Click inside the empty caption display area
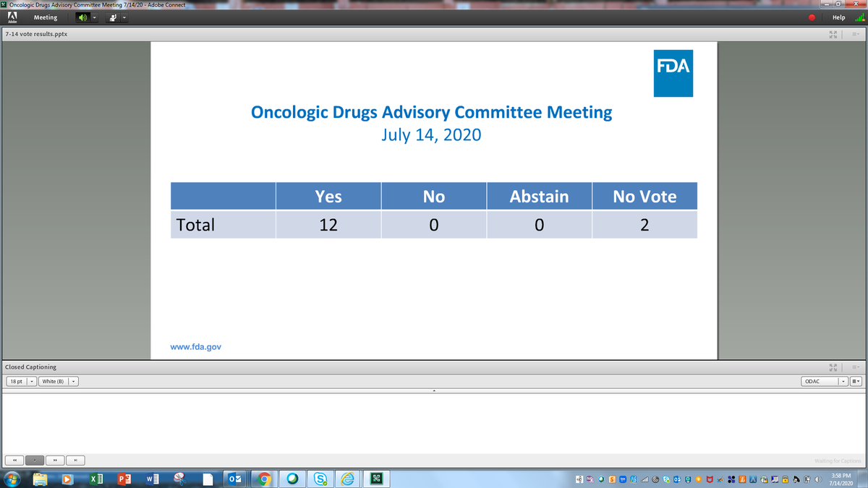This screenshot has width=868, height=488. click(x=434, y=423)
